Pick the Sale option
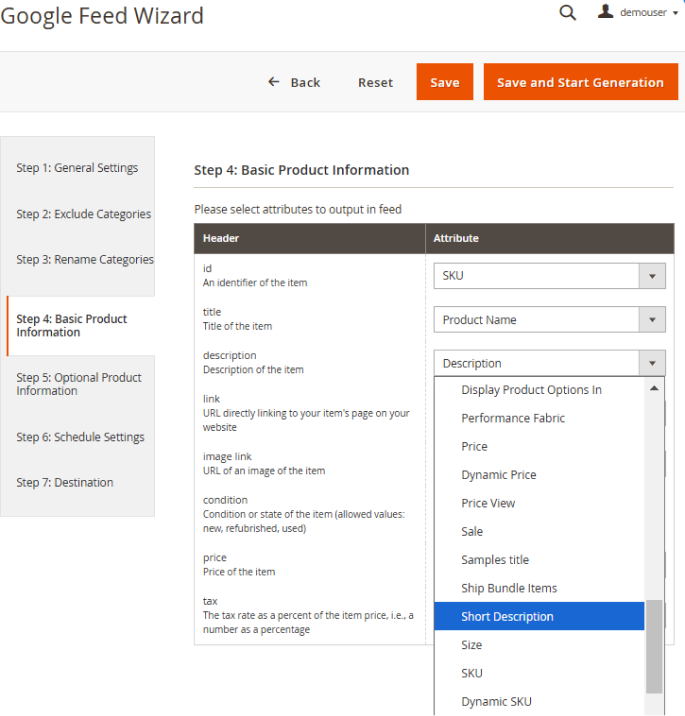This screenshot has height=716, width=685. tap(539, 532)
